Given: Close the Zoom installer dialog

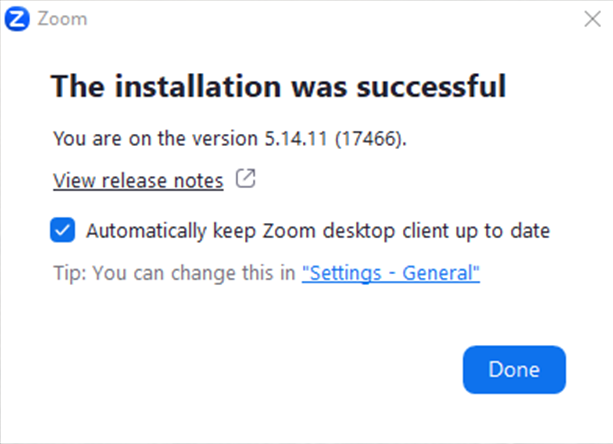Looking at the screenshot, I should coord(592,19).
